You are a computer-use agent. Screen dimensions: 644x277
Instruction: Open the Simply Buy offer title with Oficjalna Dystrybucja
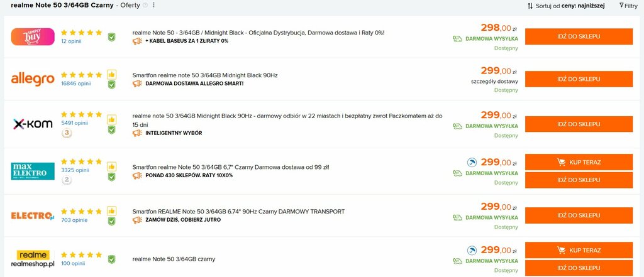(258, 33)
